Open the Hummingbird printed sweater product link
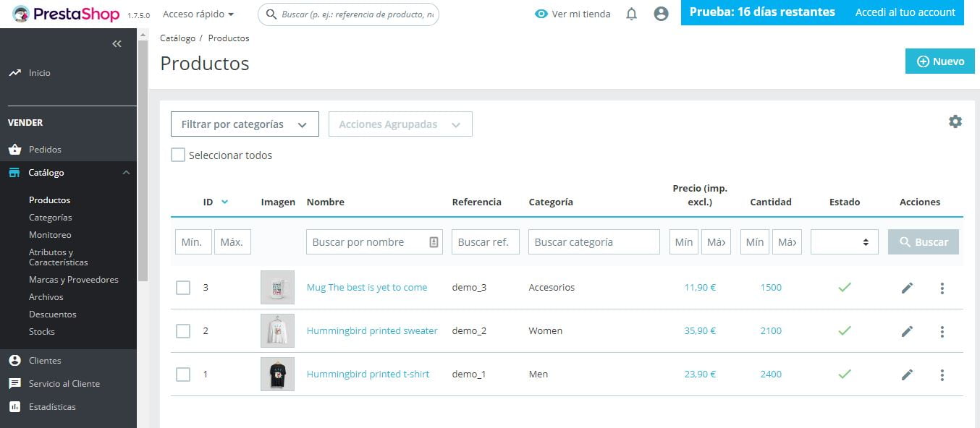This screenshot has width=980, height=428. (373, 330)
